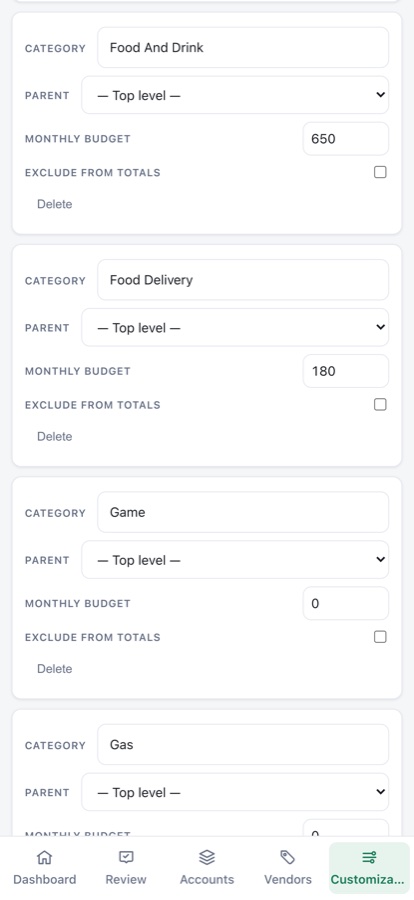Open the Customization sliders icon
The image size is (414, 900).
point(369,858)
